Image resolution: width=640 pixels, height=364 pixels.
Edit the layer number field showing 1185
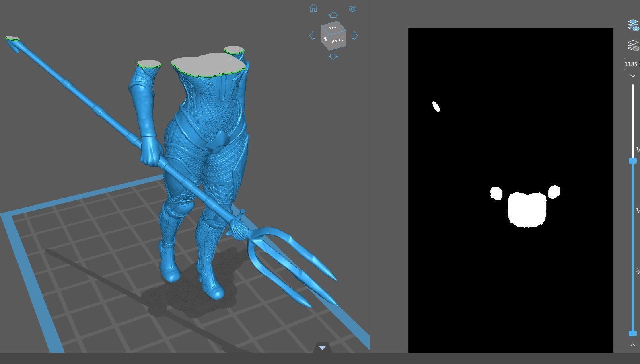pyautogui.click(x=632, y=64)
